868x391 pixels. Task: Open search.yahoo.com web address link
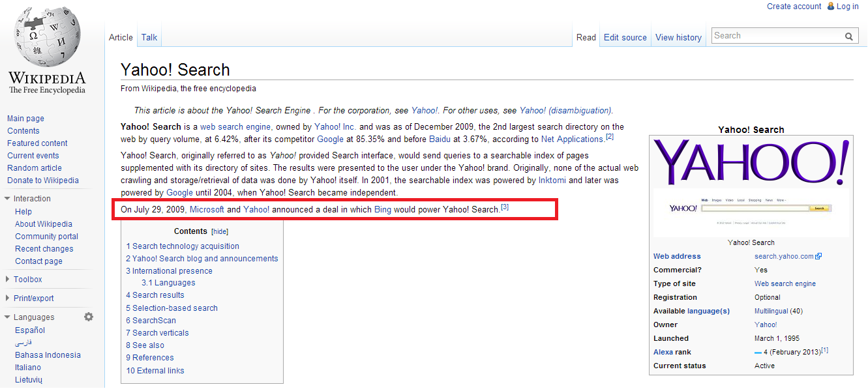784,257
